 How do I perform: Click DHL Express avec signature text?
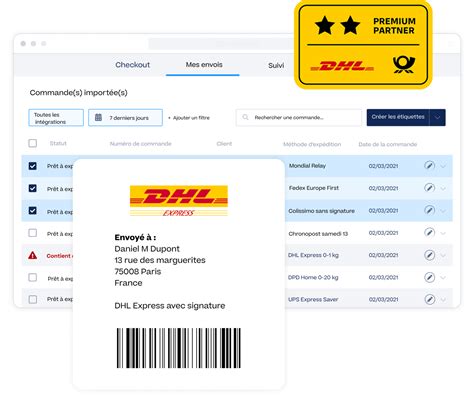click(x=170, y=306)
